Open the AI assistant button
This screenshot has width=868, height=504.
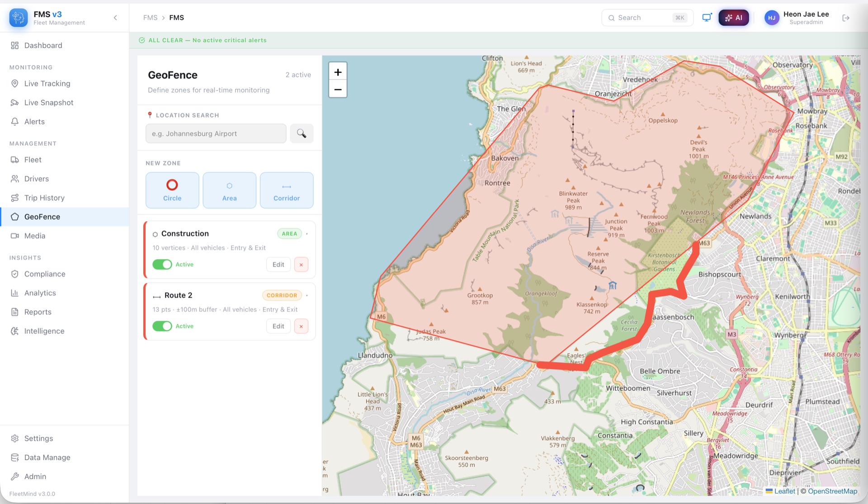coord(733,18)
